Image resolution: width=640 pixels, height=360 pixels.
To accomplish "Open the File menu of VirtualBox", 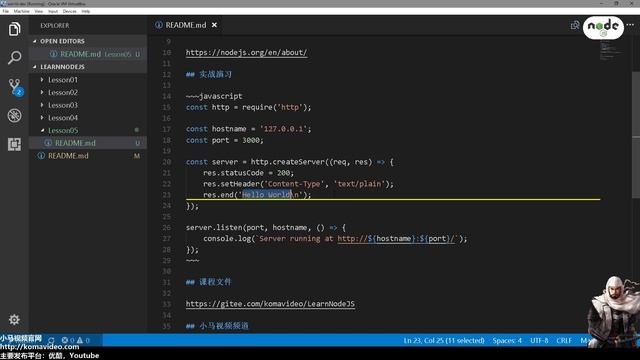I will pyautogui.click(x=6, y=11).
